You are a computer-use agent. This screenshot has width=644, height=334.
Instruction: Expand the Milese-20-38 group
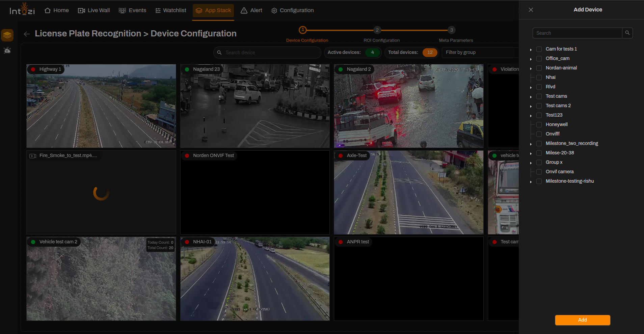tap(531, 153)
